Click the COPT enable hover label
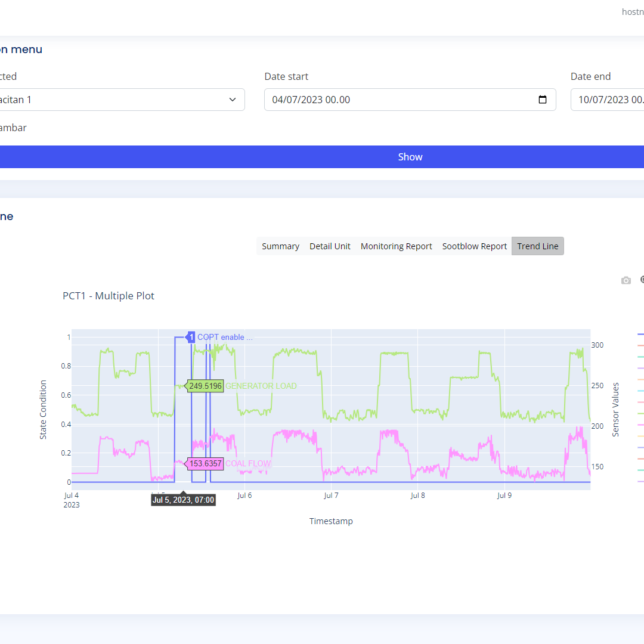This screenshot has width=644, height=644. tap(224, 337)
